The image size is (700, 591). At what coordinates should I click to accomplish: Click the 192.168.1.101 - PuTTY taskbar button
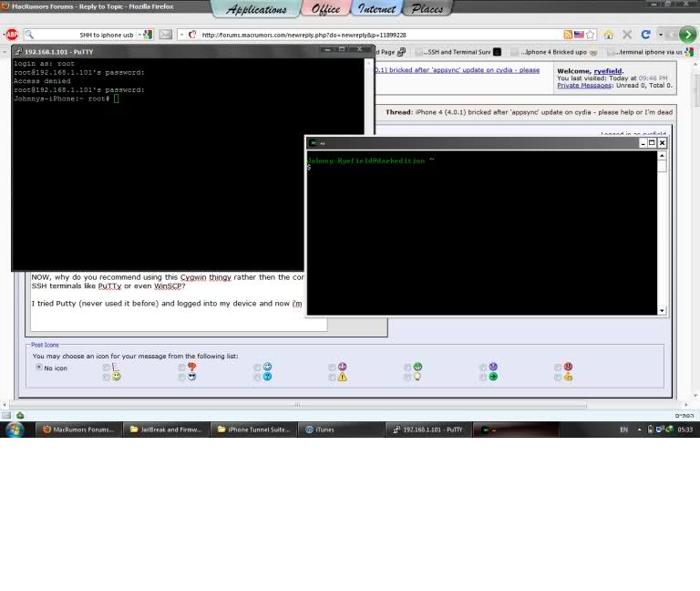(x=428, y=430)
